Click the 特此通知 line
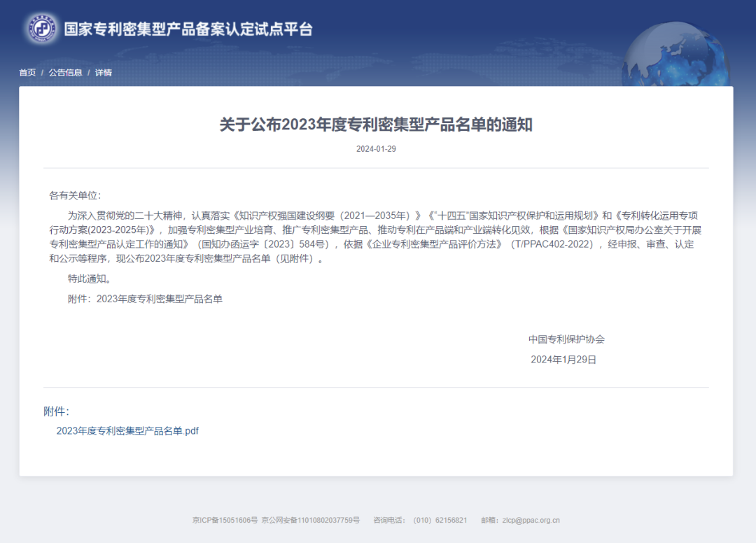 [90, 278]
